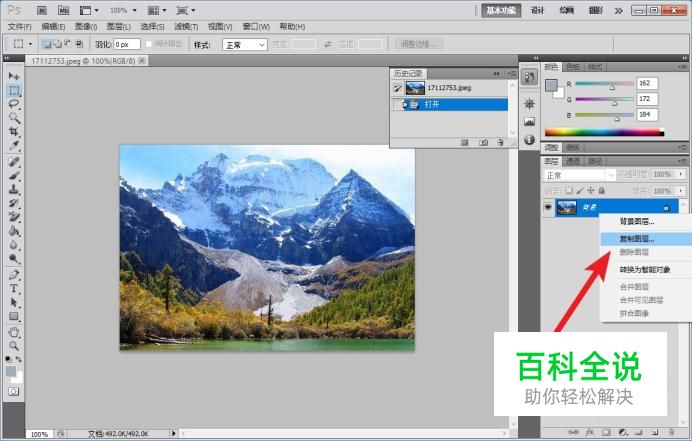Select the Eyedropper tool
Viewport: 692px width, 441px height.
(14, 145)
